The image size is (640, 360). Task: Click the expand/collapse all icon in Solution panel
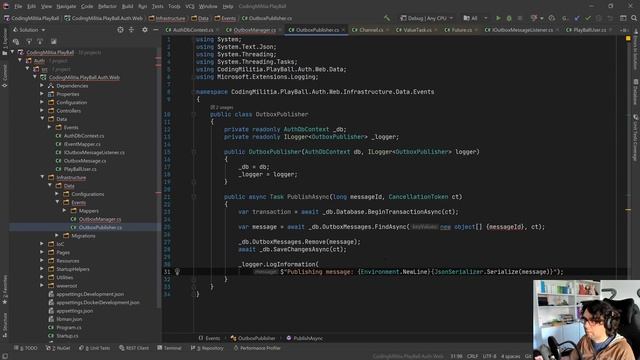click(131, 30)
